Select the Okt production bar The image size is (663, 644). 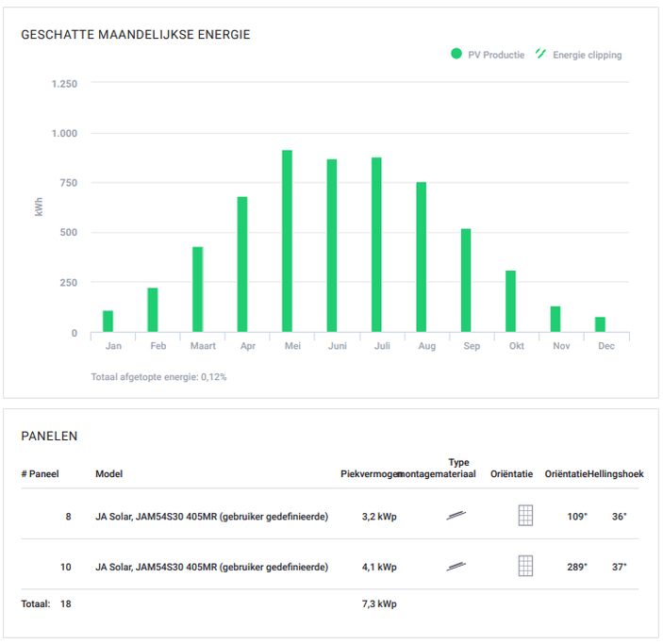coord(511,301)
